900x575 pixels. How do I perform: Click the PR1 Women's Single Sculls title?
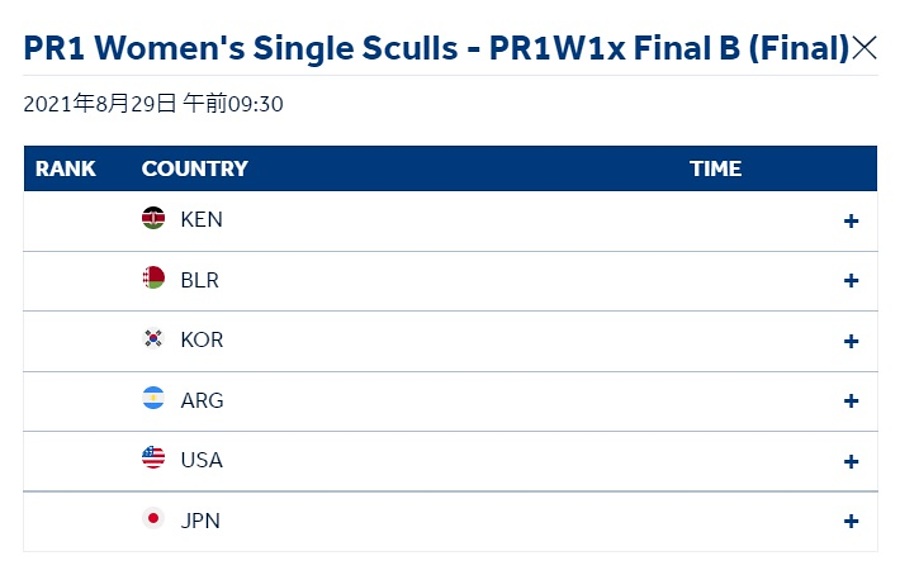[x=436, y=48]
